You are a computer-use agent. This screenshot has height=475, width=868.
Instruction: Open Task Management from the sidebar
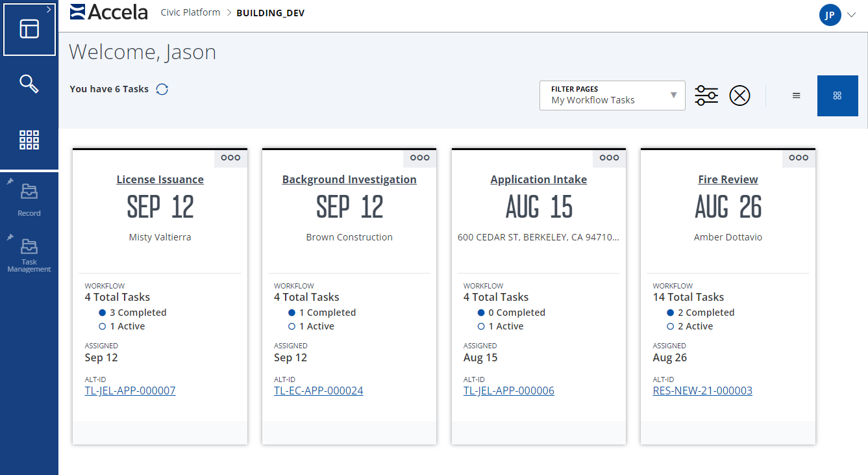[x=29, y=253]
